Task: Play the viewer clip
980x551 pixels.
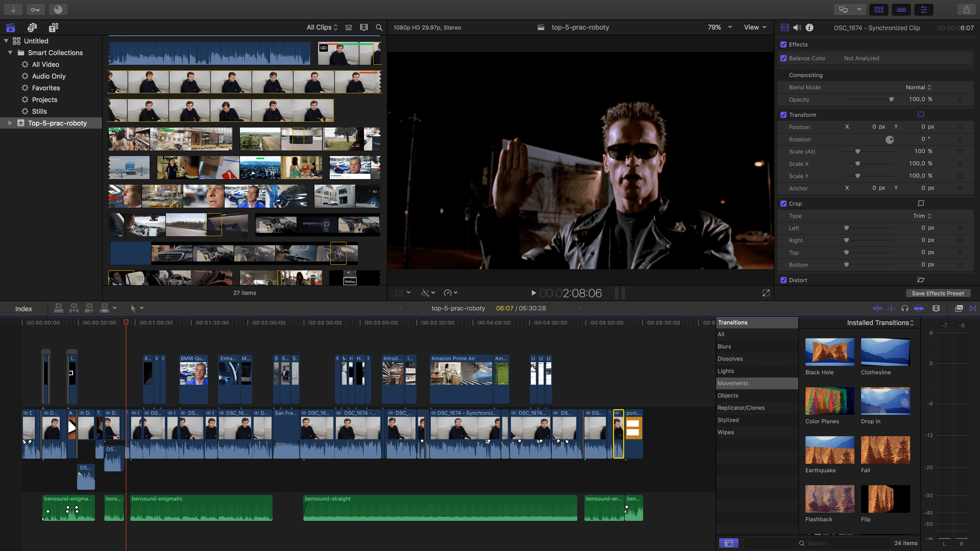Action: [533, 293]
